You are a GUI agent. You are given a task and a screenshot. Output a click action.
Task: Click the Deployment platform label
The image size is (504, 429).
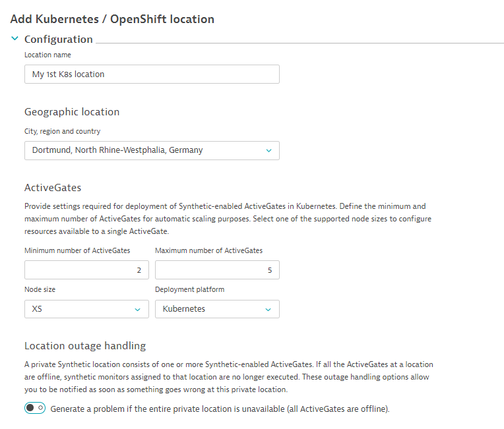pos(189,289)
